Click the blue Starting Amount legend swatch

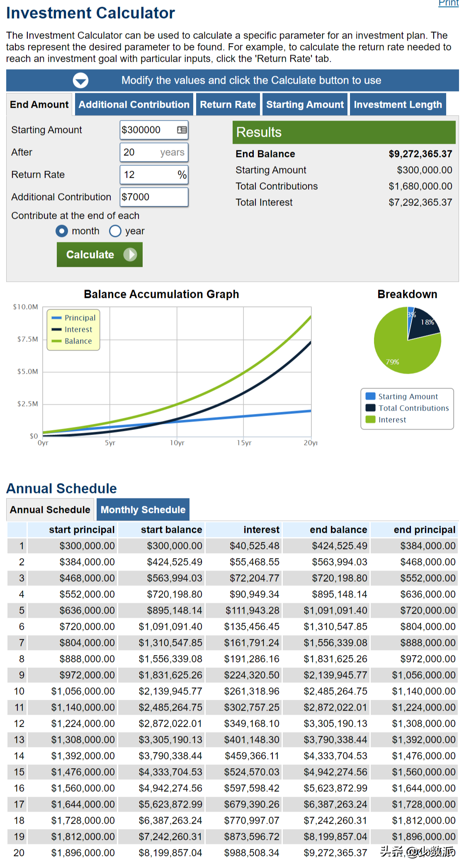coord(370,397)
